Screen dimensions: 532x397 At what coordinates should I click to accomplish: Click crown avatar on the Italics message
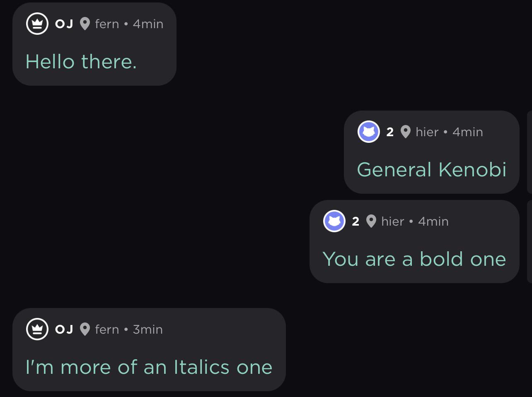(37, 329)
